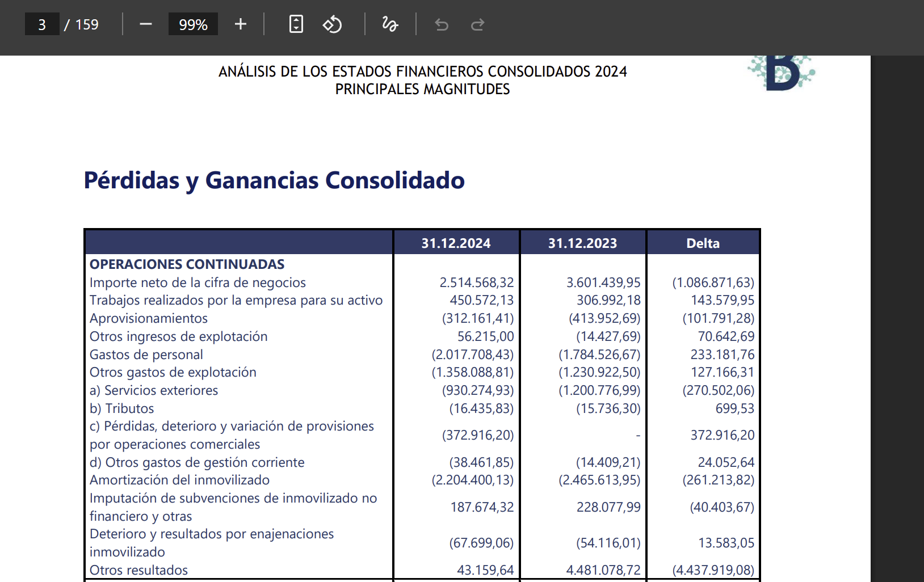Click the value 450.572,13
The height and width of the screenshot is (582, 924).
482,300
